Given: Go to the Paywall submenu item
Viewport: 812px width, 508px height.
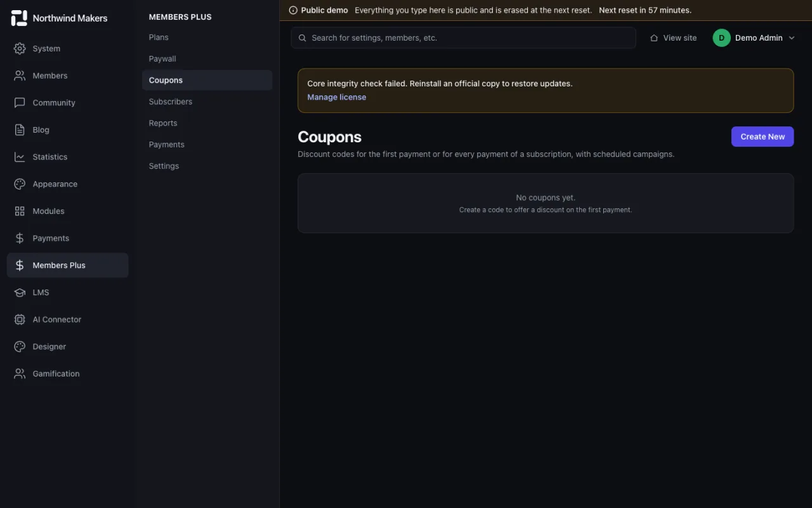Looking at the screenshot, I should [207, 59].
